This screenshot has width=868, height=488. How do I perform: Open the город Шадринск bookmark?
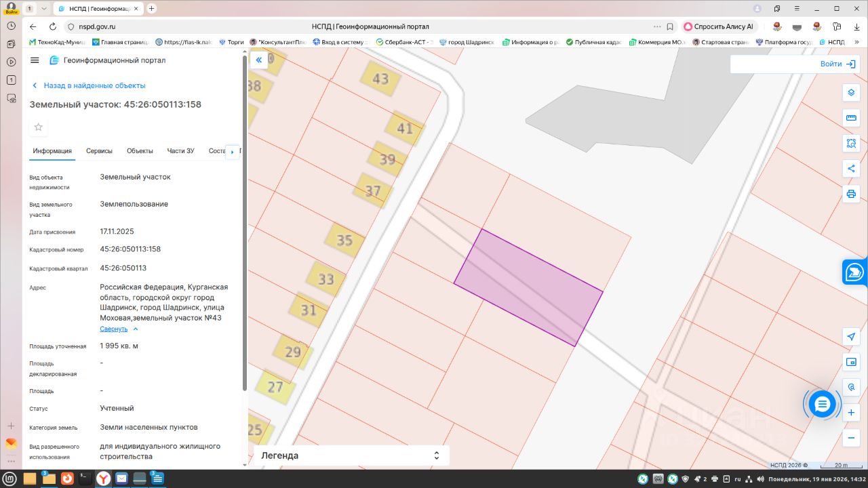pyautogui.click(x=467, y=42)
